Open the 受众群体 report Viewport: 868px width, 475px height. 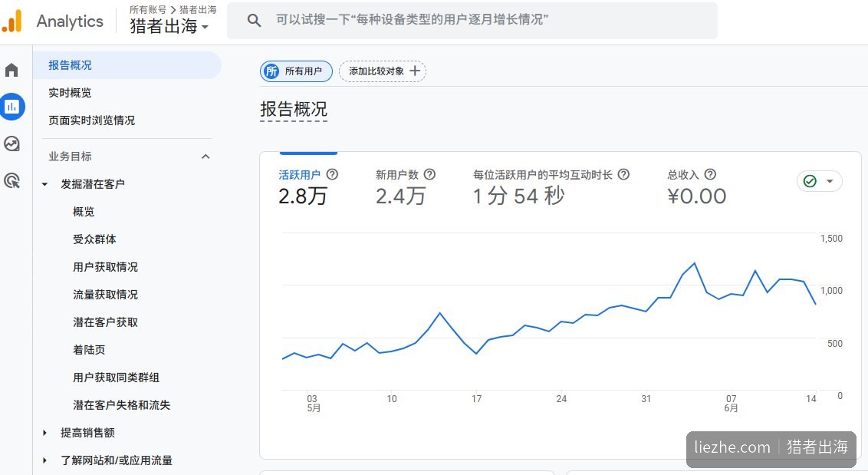tap(94, 239)
